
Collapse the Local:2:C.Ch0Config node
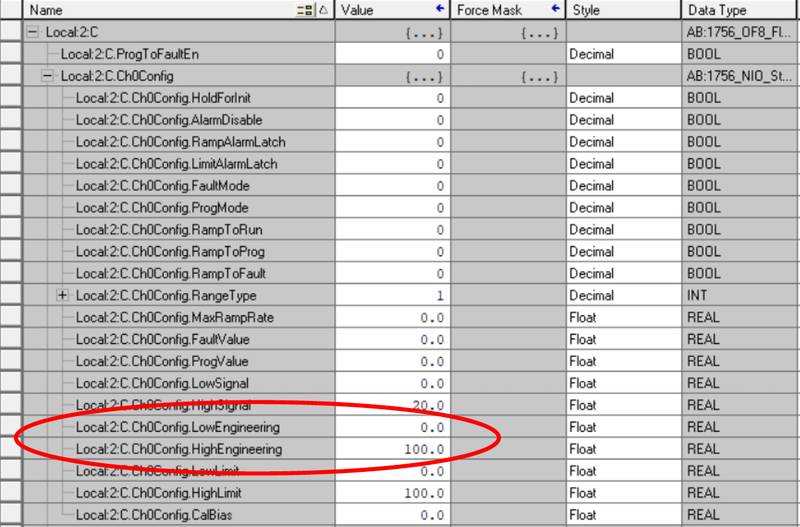pyautogui.click(x=47, y=76)
